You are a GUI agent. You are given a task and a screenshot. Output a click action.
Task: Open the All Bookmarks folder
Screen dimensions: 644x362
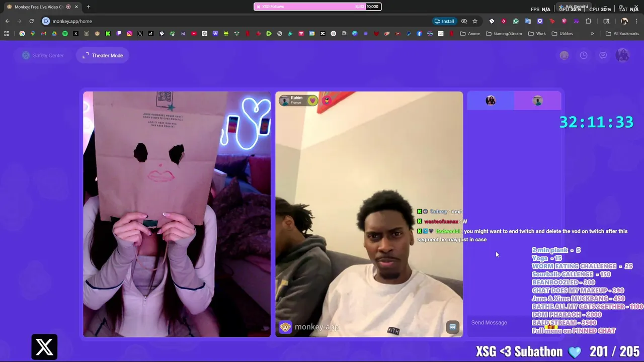[x=622, y=34]
